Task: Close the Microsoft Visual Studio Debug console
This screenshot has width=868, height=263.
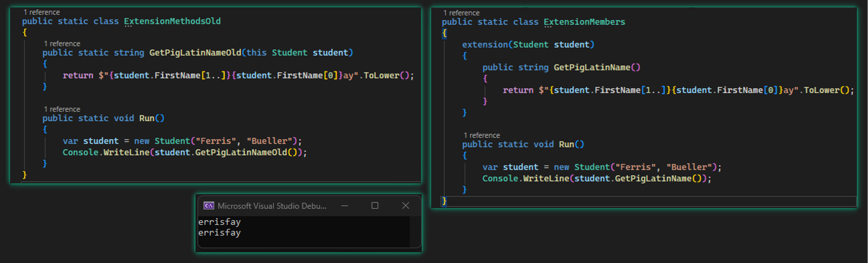Action: 405,205
